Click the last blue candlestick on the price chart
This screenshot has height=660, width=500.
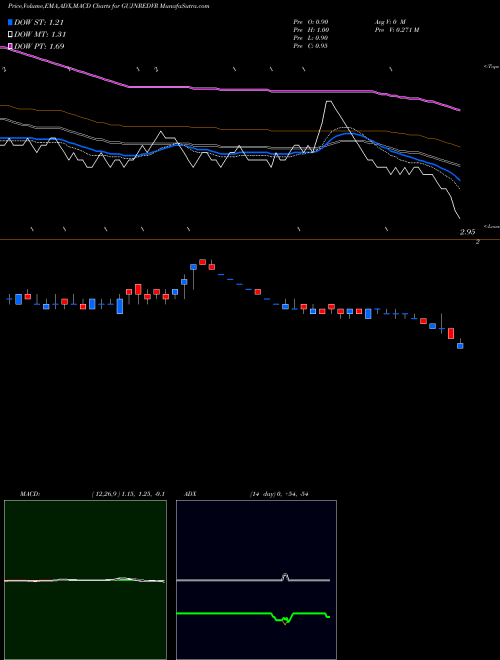[460, 346]
